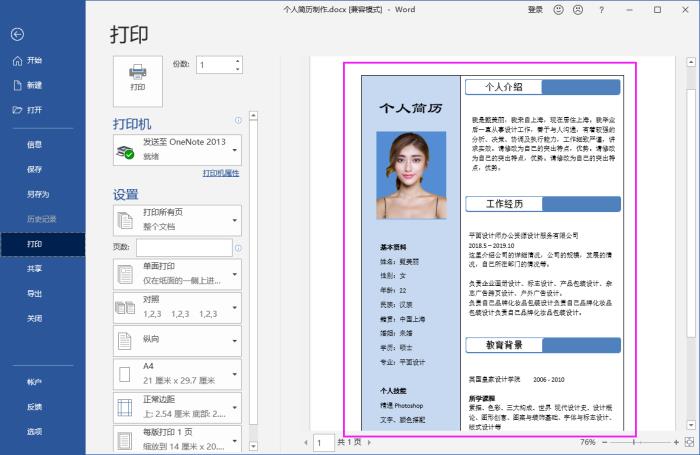Click the large 打印 printer button
This screenshot has height=455, width=700.
[138, 76]
